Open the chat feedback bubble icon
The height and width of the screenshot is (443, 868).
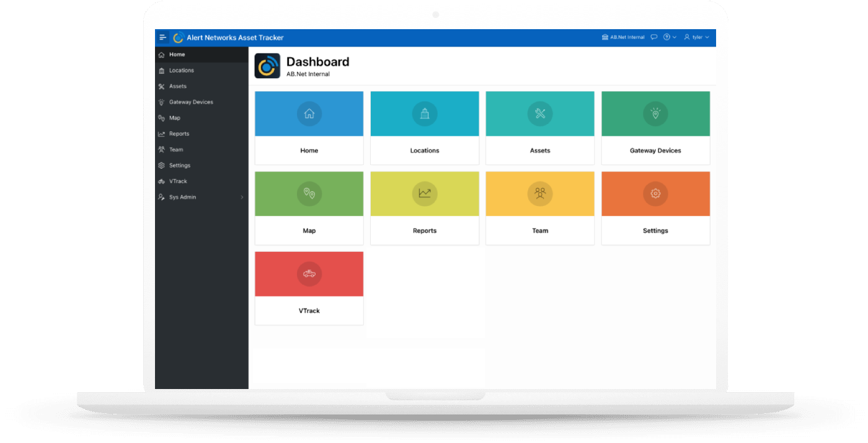pyautogui.click(x=653, y=37)
